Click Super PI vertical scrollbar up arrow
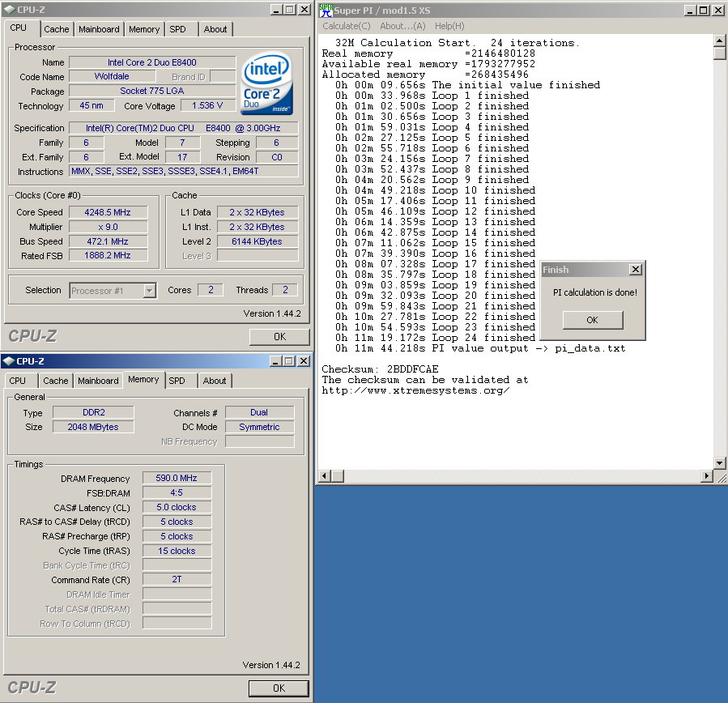The width and height of the screenshot is (728, 703). coord(719,40)
